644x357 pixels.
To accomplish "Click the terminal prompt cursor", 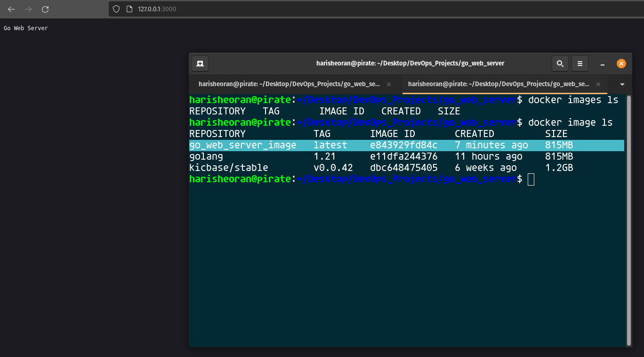I will (531, 179).
